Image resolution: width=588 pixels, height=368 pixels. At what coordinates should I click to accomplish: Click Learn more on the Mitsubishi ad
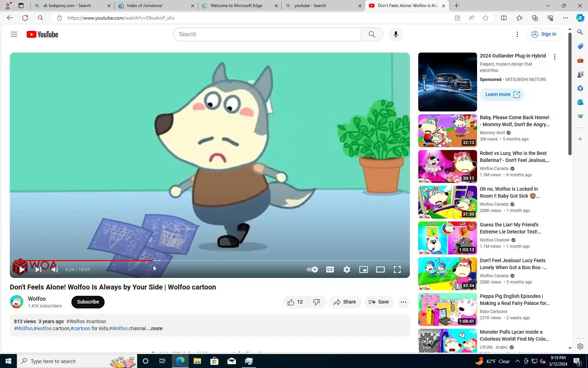click(x=502, y=95)
